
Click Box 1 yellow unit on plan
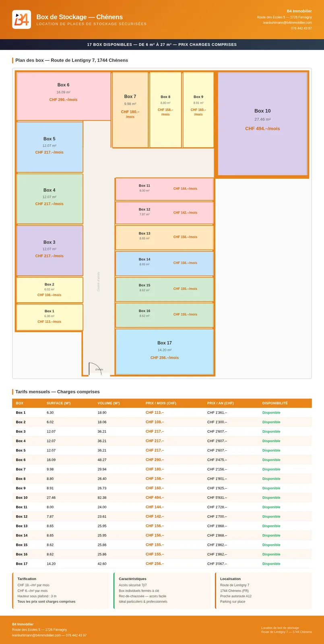point(50,317)
